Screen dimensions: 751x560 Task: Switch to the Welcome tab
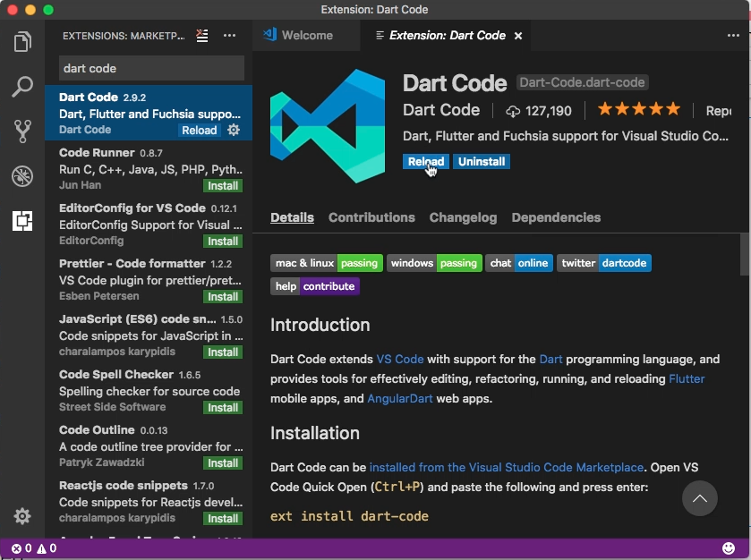[306, 36]
